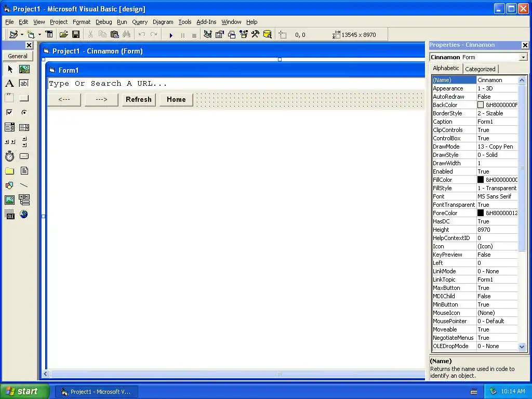Viewport: 532px width, 399px height.
Task: Open the Data View Window toolbar icon
Action: [268, 35]
